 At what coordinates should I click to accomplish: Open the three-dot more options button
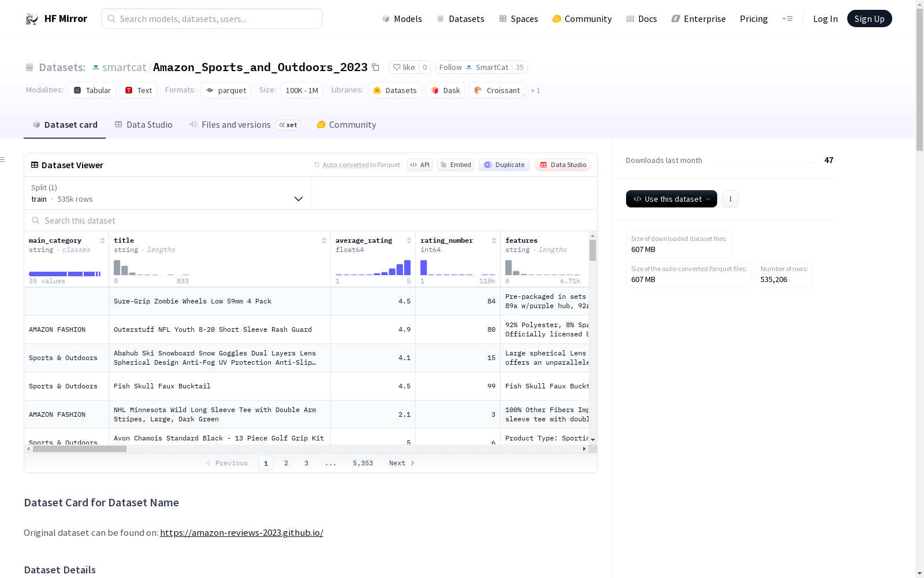pyautogui.click(x=731, y=199)
